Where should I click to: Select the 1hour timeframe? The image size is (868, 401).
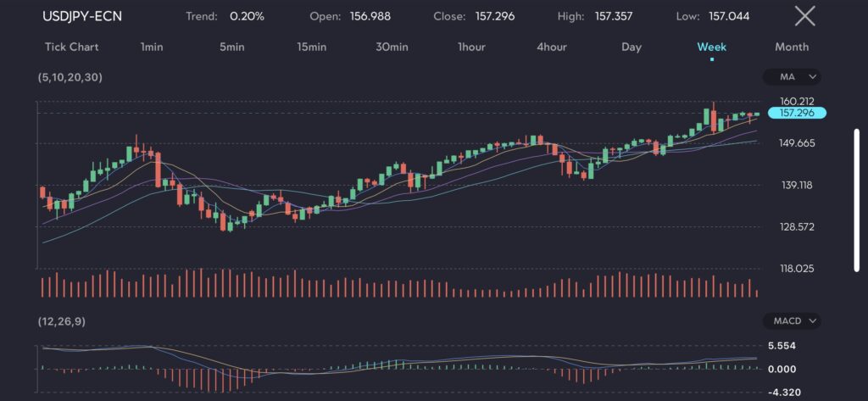471,47
